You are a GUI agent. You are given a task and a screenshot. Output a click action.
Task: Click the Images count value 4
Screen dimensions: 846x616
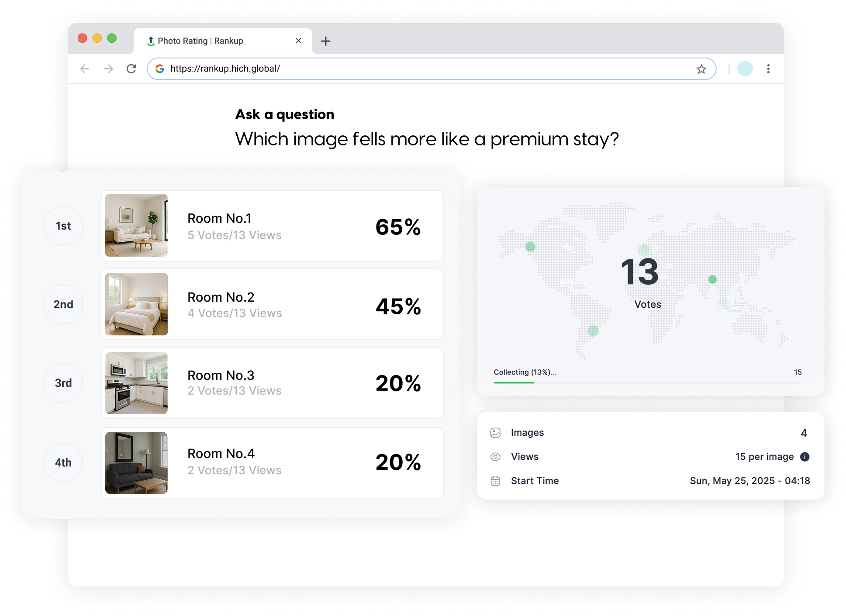[x=804, y=433]
